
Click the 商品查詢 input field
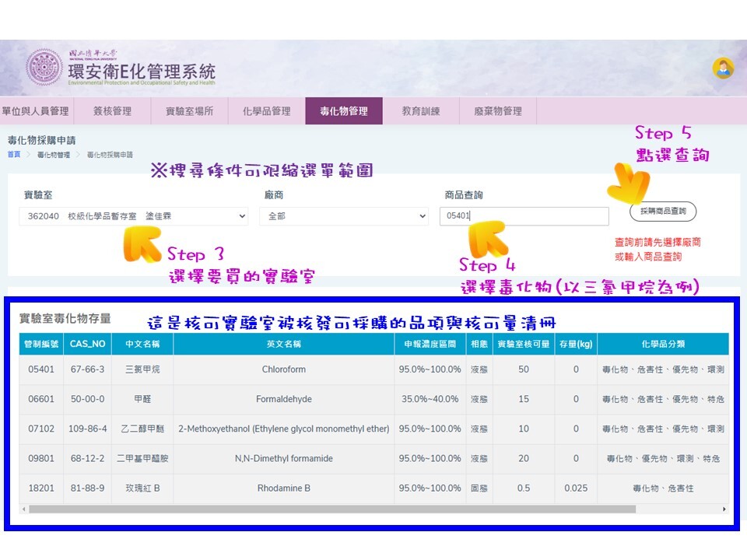click(x=524, y=216)
